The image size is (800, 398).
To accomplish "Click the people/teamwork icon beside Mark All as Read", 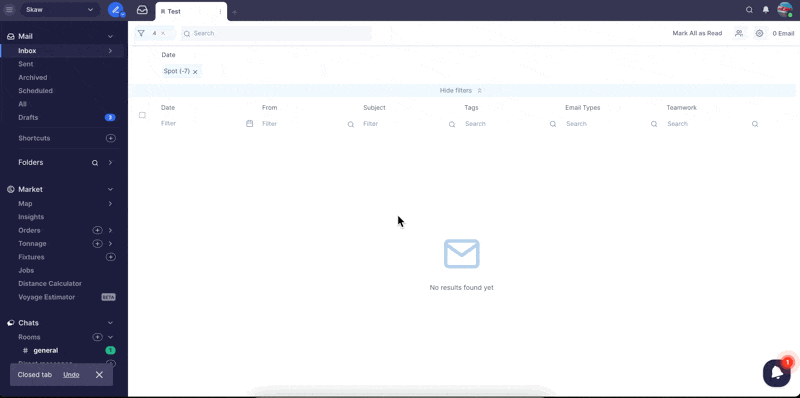I will 739,33.
